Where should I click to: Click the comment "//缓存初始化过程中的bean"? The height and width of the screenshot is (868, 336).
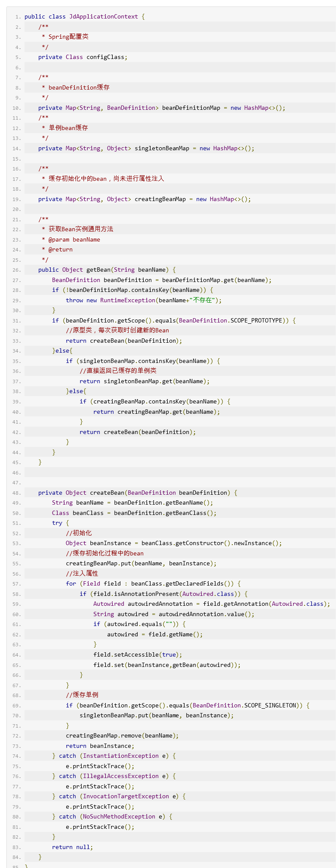coord(105,554)
